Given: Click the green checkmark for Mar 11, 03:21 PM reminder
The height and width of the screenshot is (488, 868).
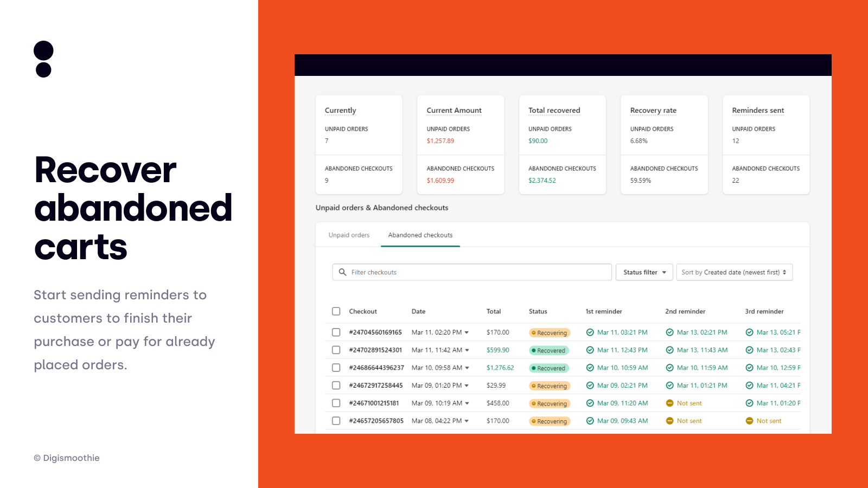Looking at the screenshot, I should pyautogui.click(x=590, y=332).
